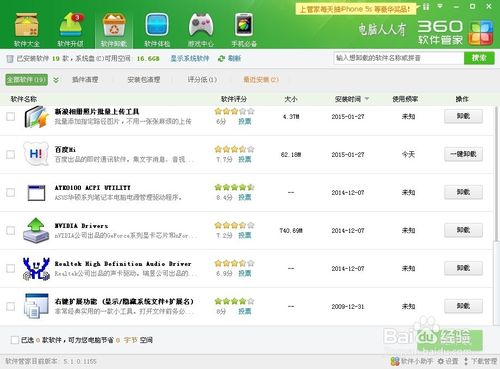The image size is (500, 369).
Task: Click the 新浪相册照片批量上传工具 app icon
Action: 37,117
